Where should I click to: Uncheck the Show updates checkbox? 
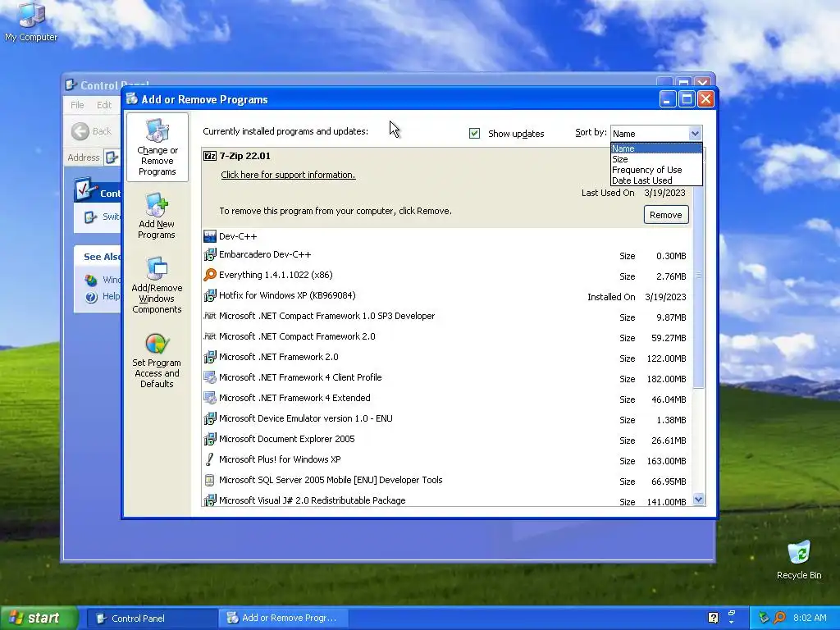tap(474, 134)
